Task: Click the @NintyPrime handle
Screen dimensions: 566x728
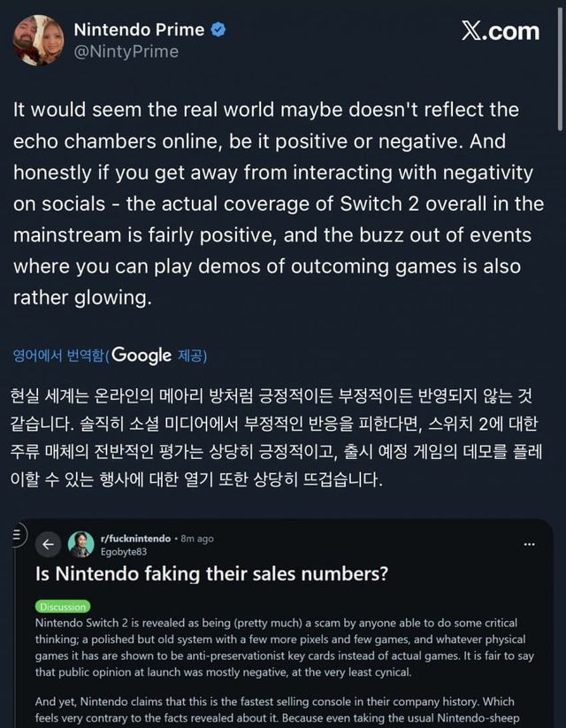Action: (x=126, y=51)
